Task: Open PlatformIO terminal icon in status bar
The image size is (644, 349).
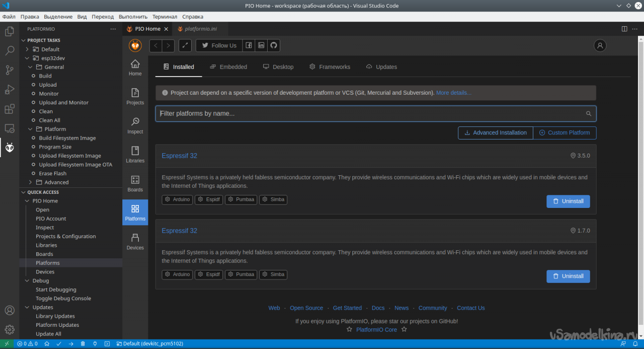Action: [107, 344]
